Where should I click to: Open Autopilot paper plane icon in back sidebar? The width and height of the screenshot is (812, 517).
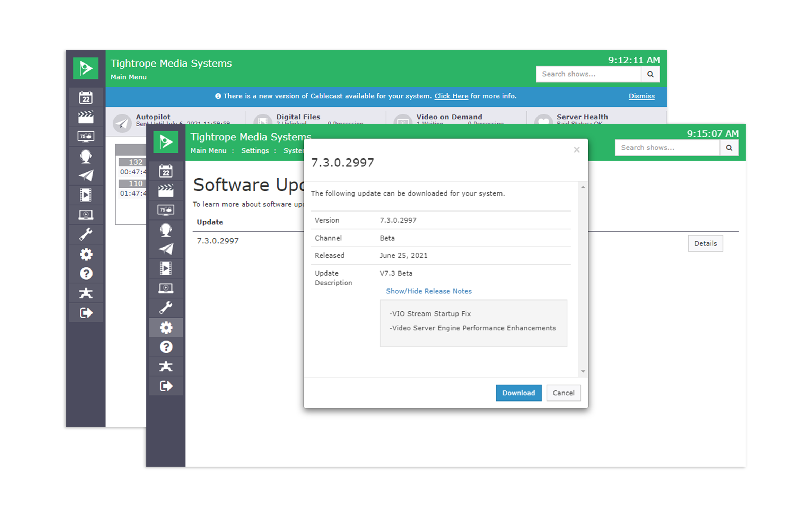pyautogui.click(x=86, y=176)
